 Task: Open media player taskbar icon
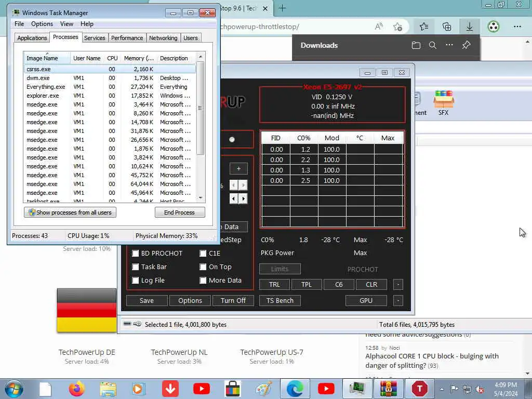click(138, 389)
